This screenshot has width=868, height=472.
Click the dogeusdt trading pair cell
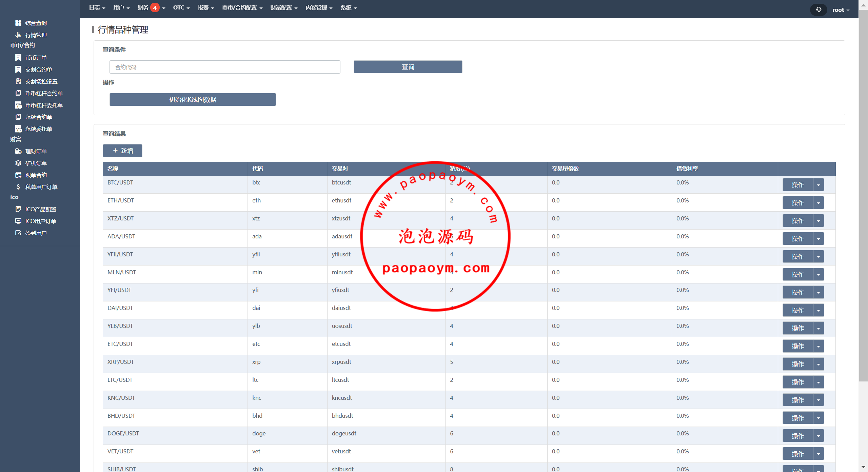point(386,436)
